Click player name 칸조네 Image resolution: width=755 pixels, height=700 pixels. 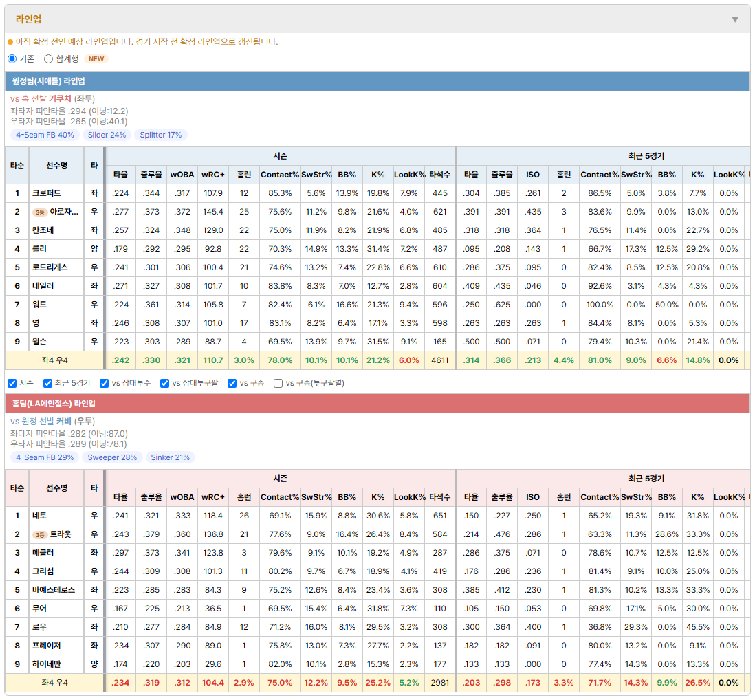pos(43,230)
